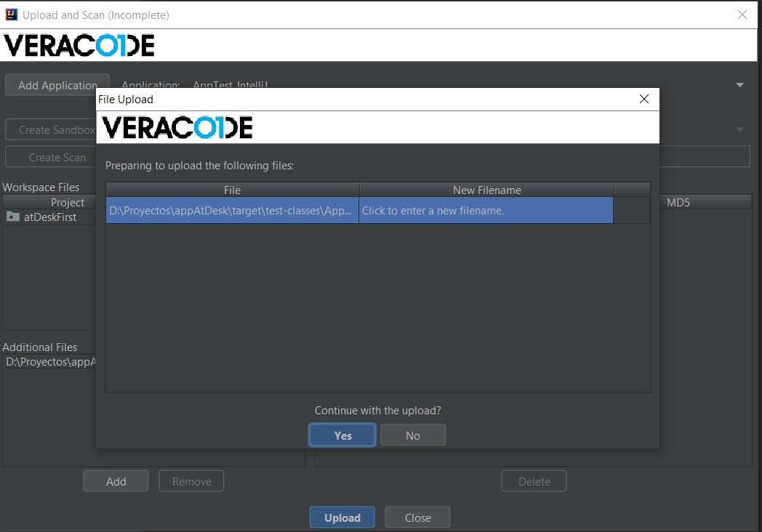762x532 pixels.
Task: Click the Remove button
Action: click(x=191, y=481)
